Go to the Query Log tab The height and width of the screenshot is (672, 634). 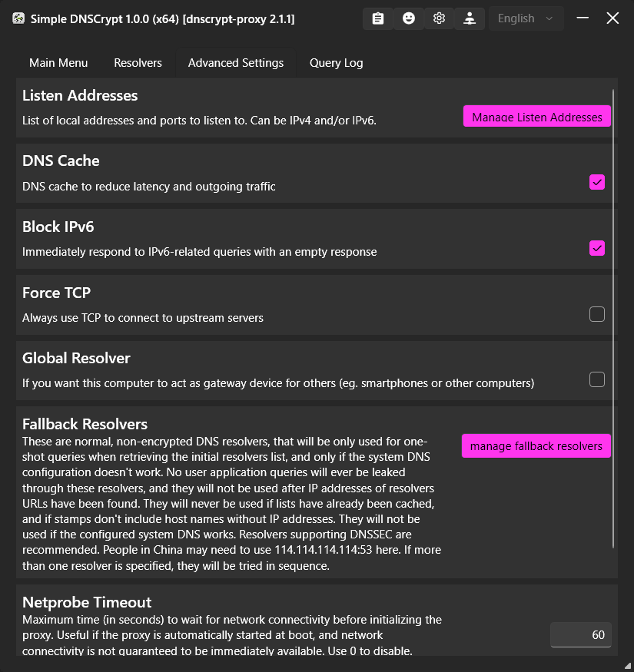click(x=337, y=63)
